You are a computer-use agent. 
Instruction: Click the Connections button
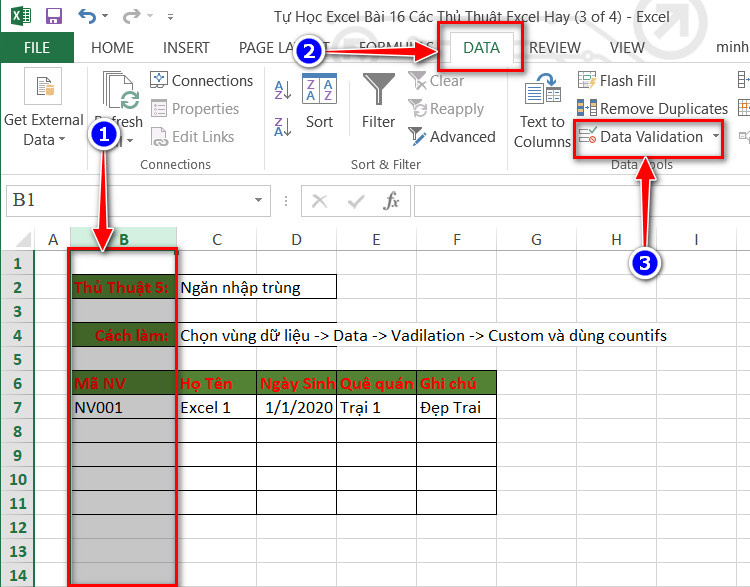point(201,80)
